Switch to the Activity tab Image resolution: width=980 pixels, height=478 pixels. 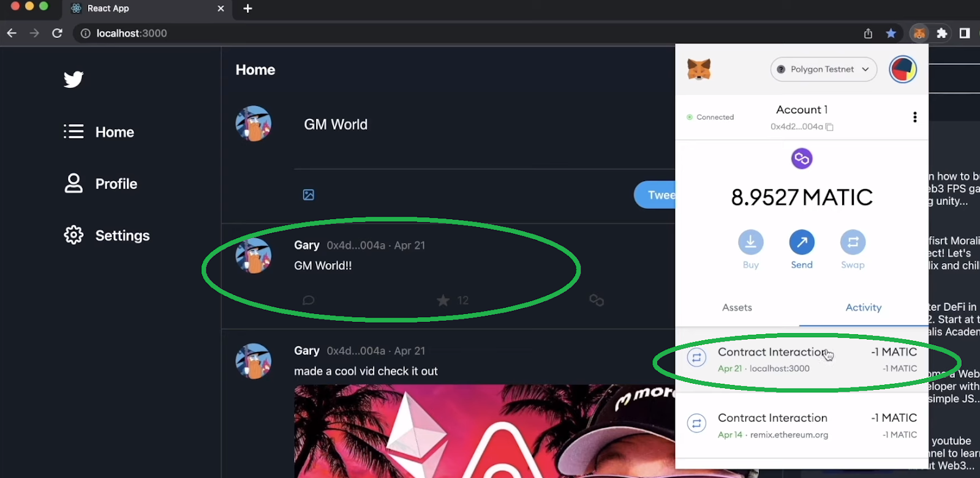[864, 307]
